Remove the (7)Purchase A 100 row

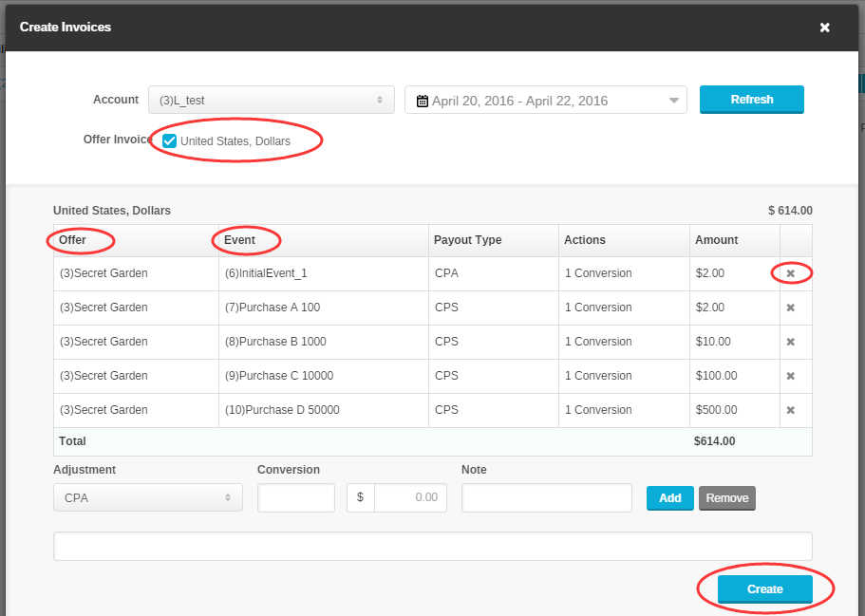[x=791, y=308]
